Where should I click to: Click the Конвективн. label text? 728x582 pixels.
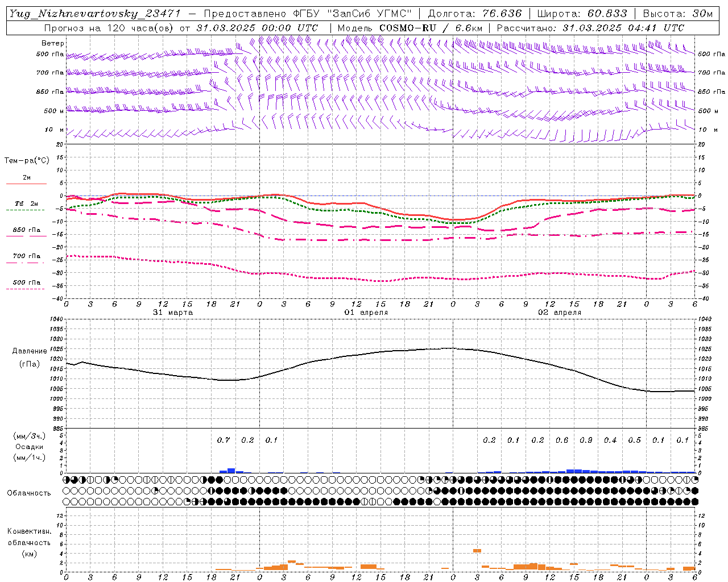[x=29, y=531]
